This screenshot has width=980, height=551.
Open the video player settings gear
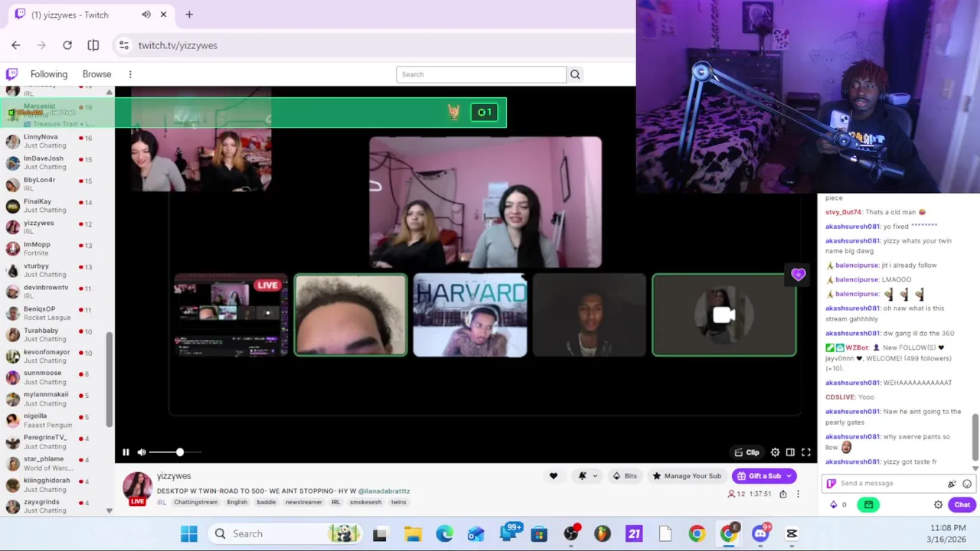(x=775, y=452)
